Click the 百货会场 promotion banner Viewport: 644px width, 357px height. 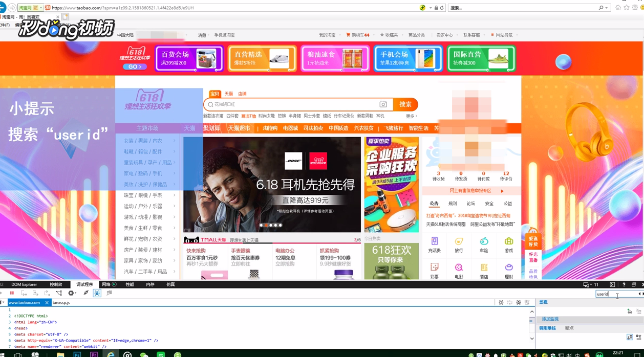[x=189, y=58]
